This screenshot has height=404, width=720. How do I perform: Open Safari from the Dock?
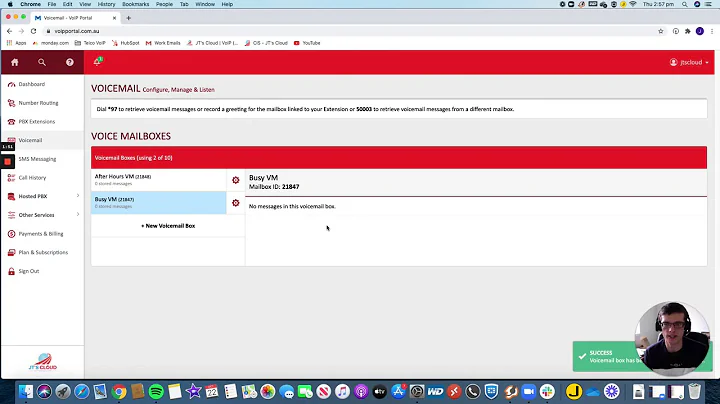click(82, 391)
